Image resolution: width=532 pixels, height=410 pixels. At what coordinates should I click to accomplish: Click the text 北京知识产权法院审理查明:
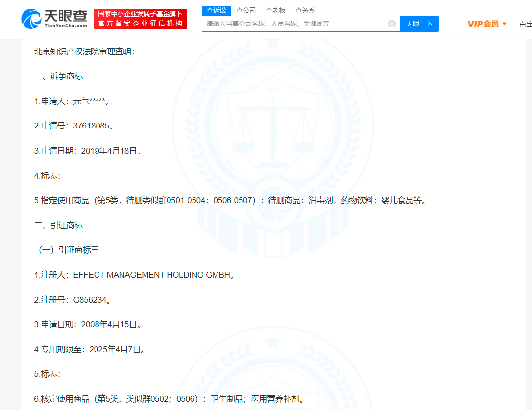pyautogui.click(x=84, y=51)
